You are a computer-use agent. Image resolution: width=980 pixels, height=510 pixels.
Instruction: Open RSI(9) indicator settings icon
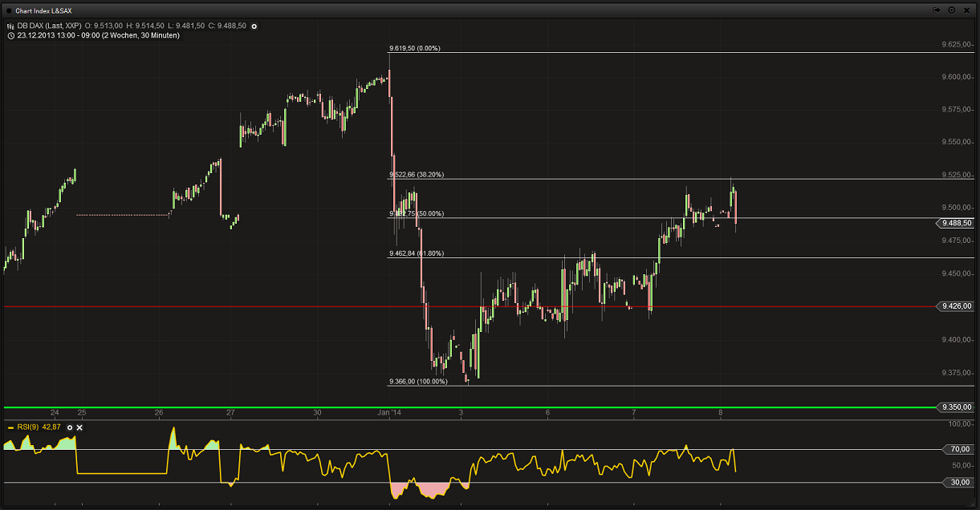tap(70, 427)
